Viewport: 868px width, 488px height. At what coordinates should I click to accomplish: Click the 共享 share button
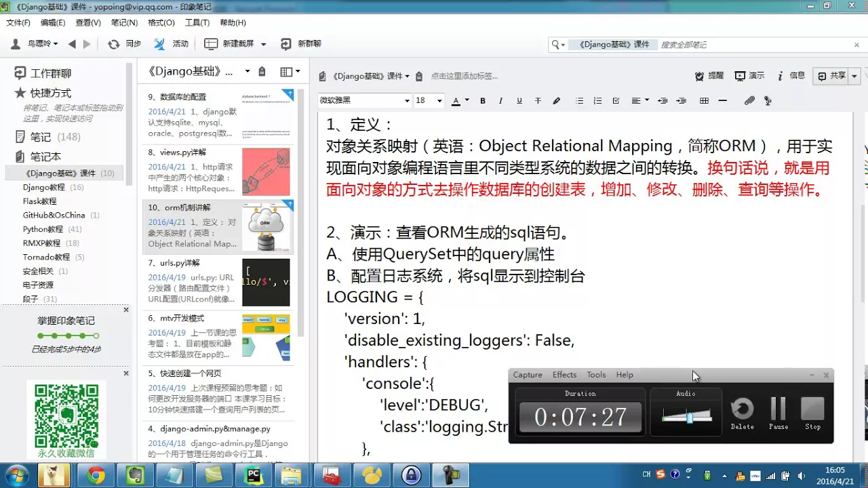click(831, 76)
